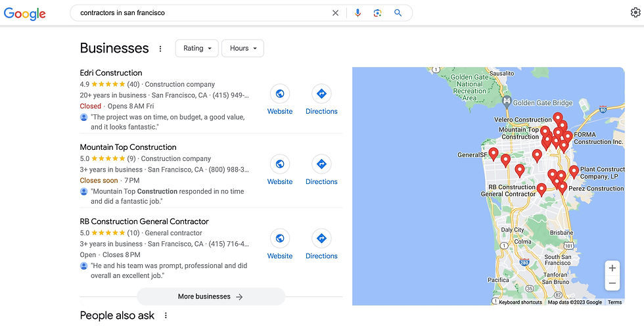Click Daly City label on map
644x326 pixels.
pos(513,230)
